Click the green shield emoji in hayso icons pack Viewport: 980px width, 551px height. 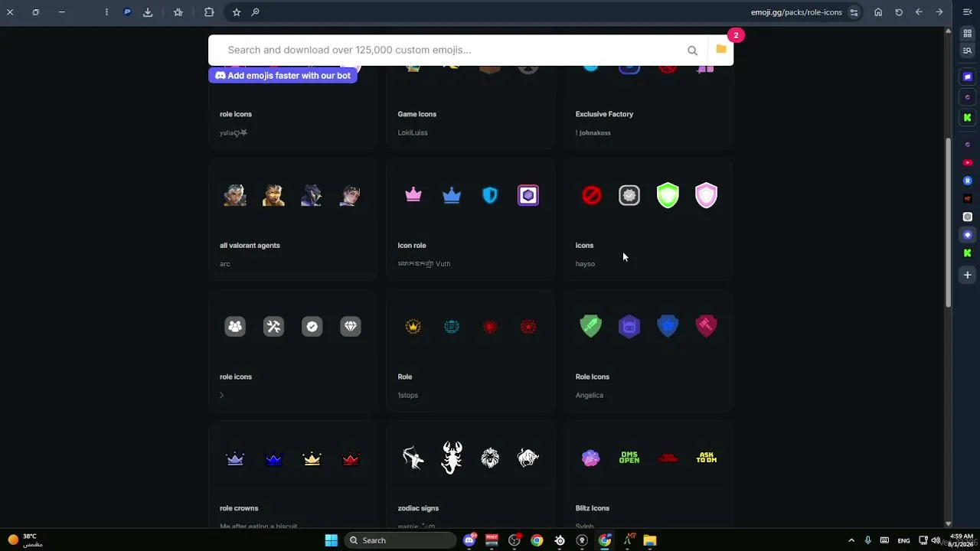668,195
